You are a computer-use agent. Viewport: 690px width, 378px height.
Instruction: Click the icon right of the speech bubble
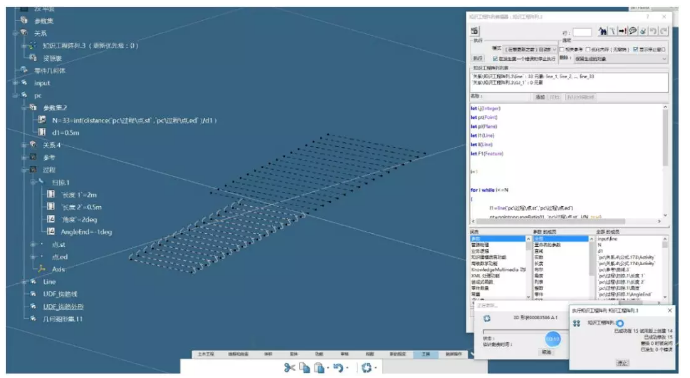coord(643,31)
